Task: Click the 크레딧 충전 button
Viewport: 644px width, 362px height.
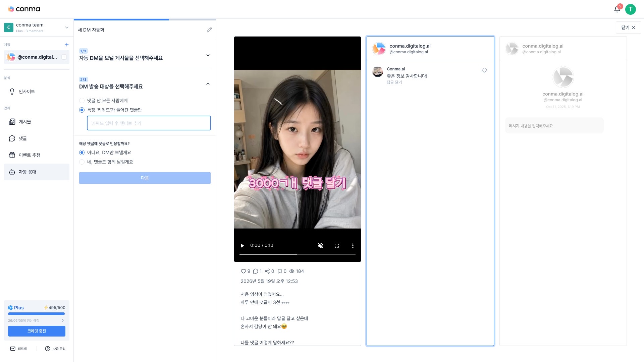Action: (x=37, y=331)
